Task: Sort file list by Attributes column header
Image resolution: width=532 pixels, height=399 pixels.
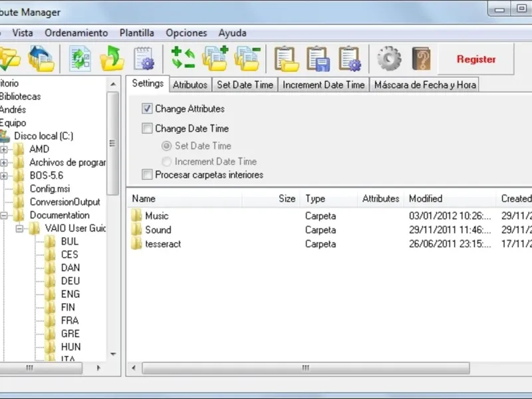Action: (380, 198)
